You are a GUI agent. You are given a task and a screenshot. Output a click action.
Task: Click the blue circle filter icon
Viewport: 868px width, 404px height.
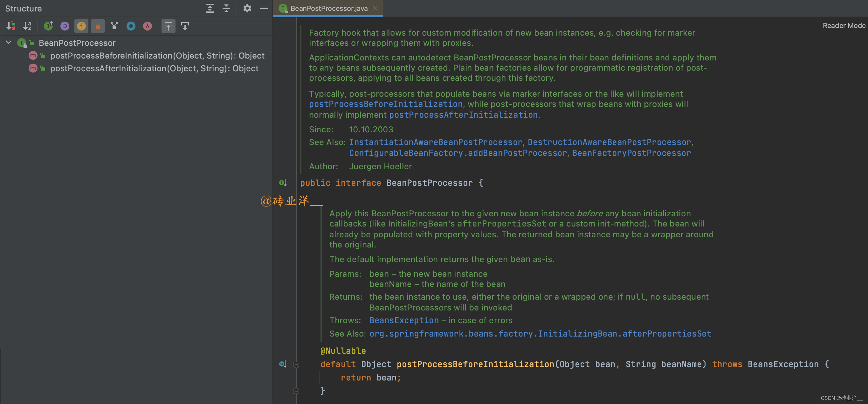(131, 26)
